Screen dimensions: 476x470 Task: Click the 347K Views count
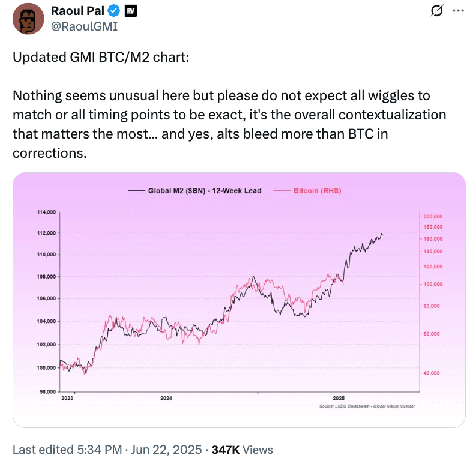242,449
